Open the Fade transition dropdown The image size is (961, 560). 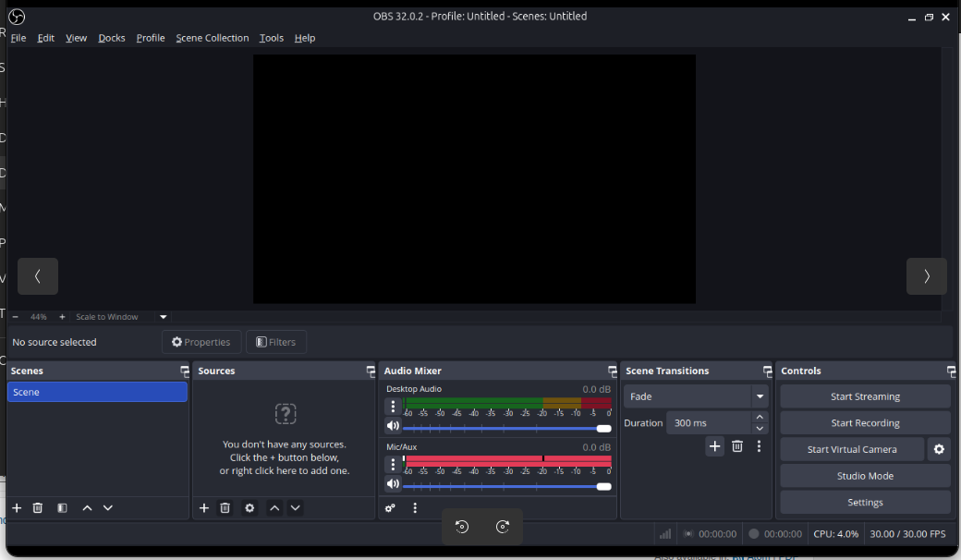click(697, 396)
